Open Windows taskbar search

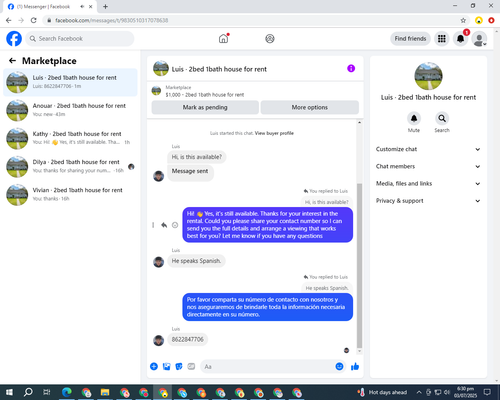click(28, 392)
